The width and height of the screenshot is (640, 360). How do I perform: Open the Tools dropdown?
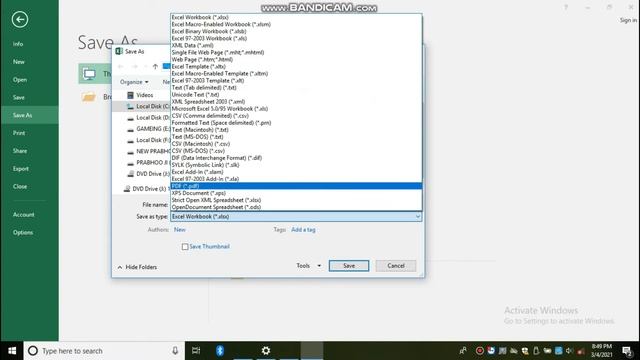(x=309, y=266)
